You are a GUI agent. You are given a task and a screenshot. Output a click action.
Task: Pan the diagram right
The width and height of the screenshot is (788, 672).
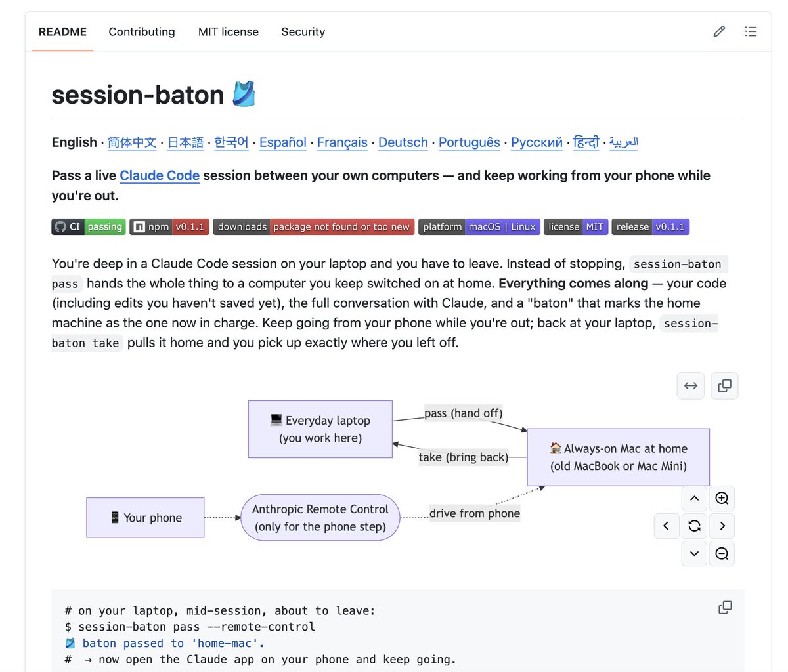tap(722, 526)
